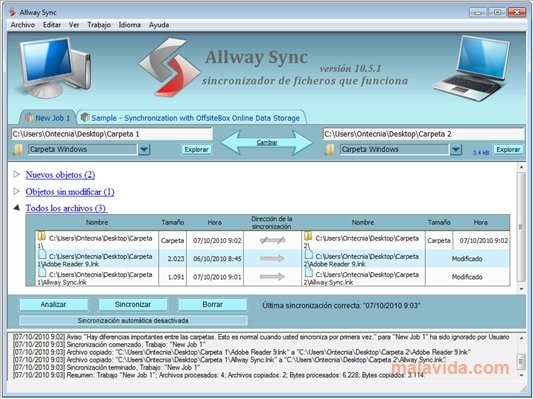Toggle Sincronización automática desactivada button

(x=133, y=320)
